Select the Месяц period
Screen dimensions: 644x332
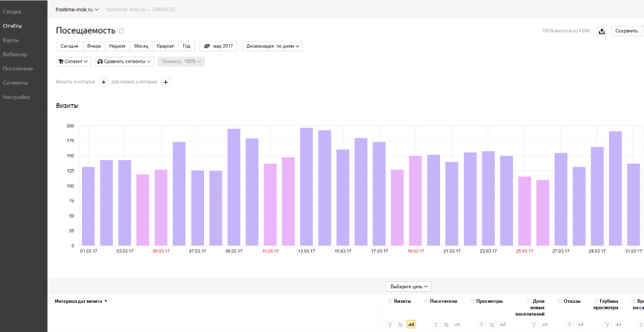141,46
